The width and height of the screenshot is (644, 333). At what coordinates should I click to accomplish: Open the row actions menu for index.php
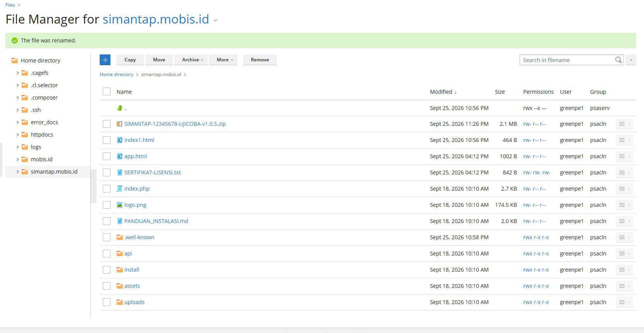[624, 189]
